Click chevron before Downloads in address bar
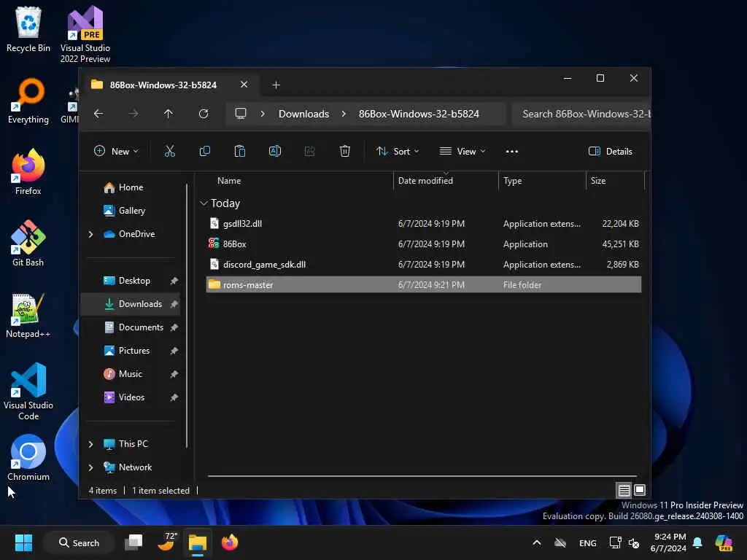 263,114
